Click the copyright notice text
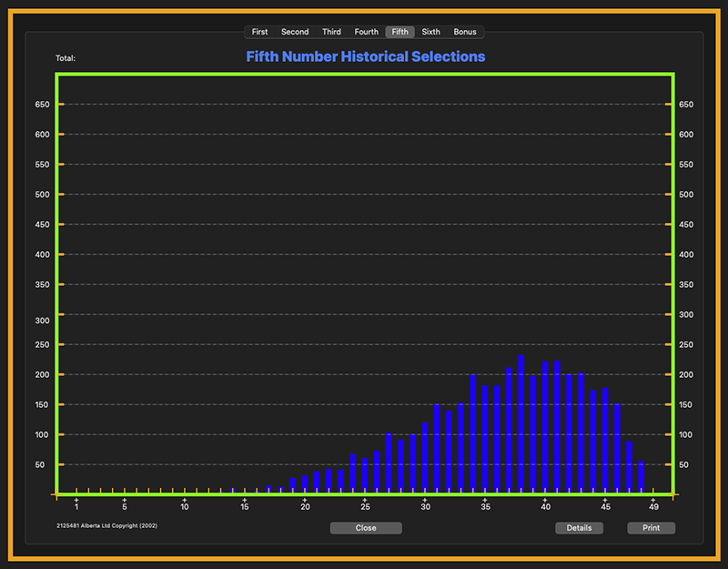The image size is (728, 569). tap(106, 526)
